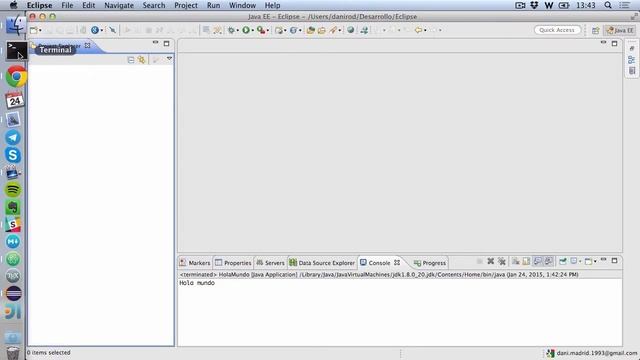The height and width of the screenshot is (360, 640).
Task: Toggle Scroll Lock in Console toolbar
Action: point(527,261)
